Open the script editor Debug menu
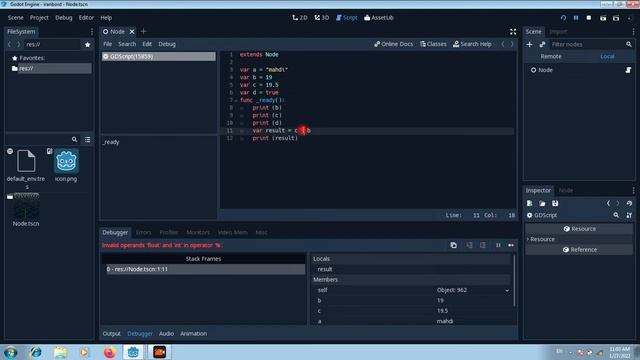This screenshot has height=360, width=640. coord(167,44)
